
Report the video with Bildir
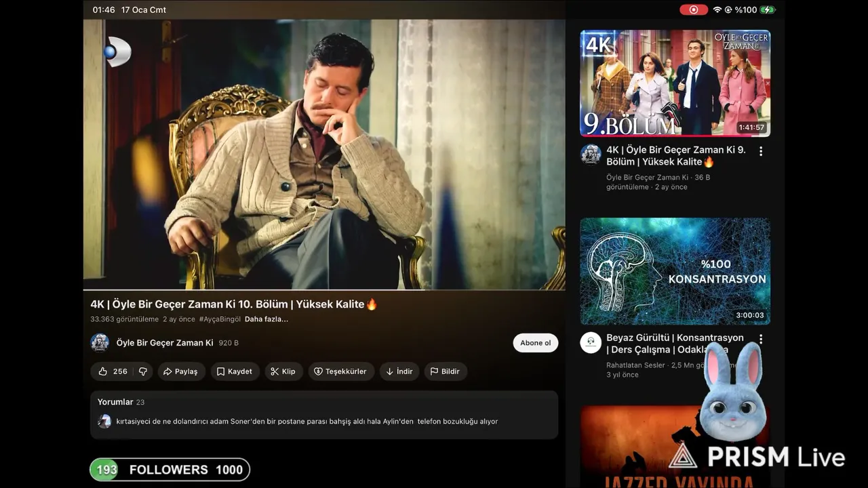tap(446, 371)
